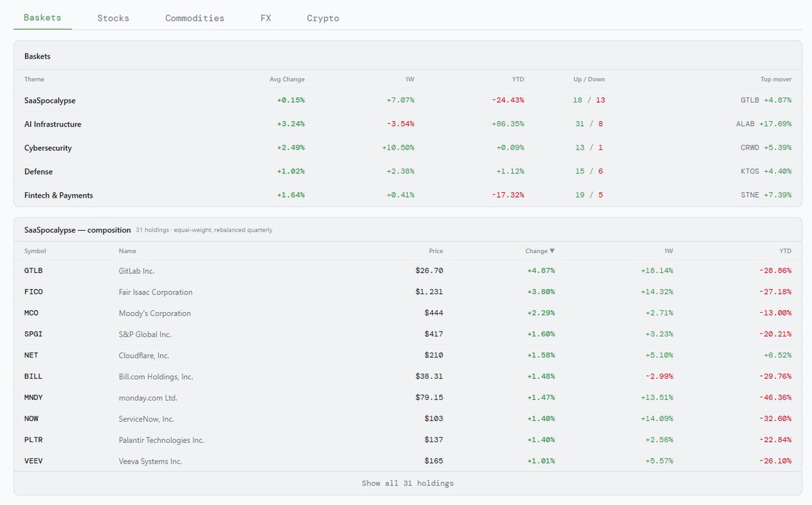812x505 pixels.
Task: Click the Up / Down column header
Action: [589, 79]
